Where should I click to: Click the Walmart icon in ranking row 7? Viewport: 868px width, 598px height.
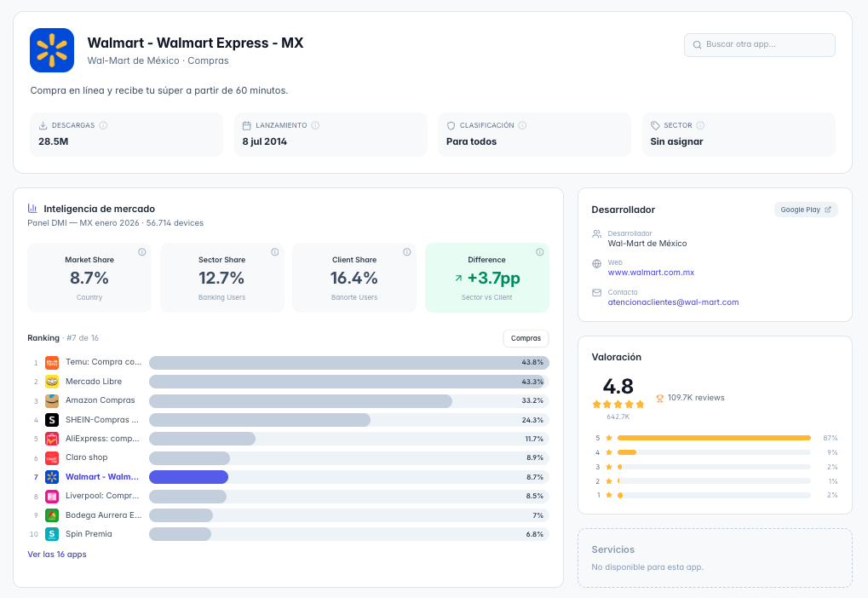coord(52,477)
